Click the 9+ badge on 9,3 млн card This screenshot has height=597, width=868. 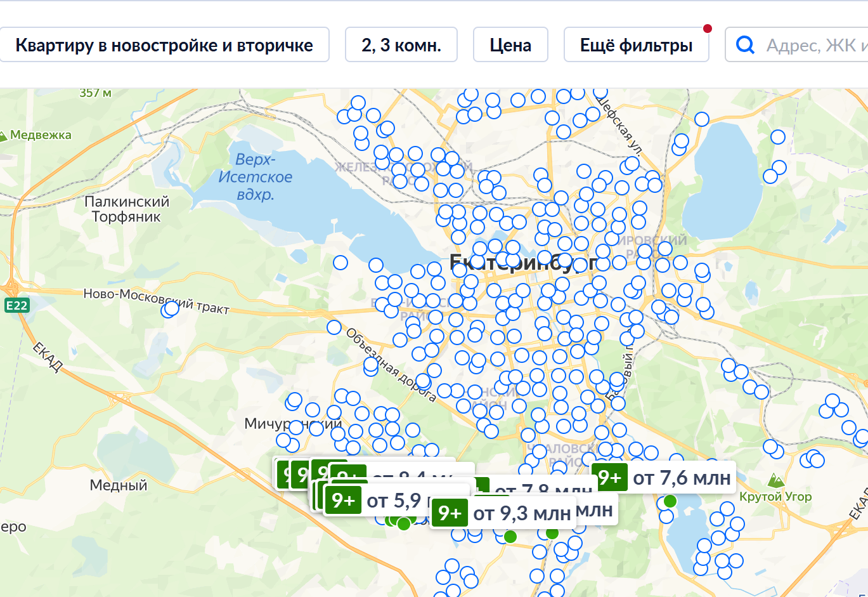point(450,513)
